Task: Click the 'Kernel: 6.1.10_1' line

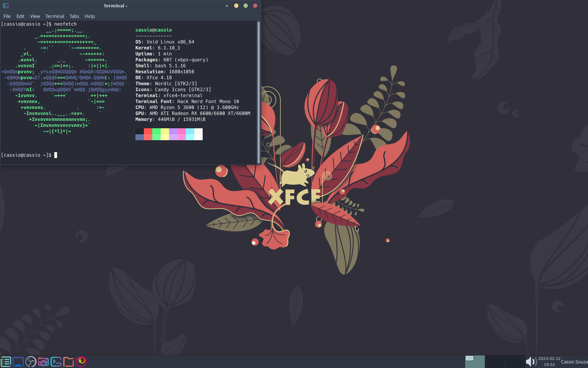Action: (x=158, y=48)
